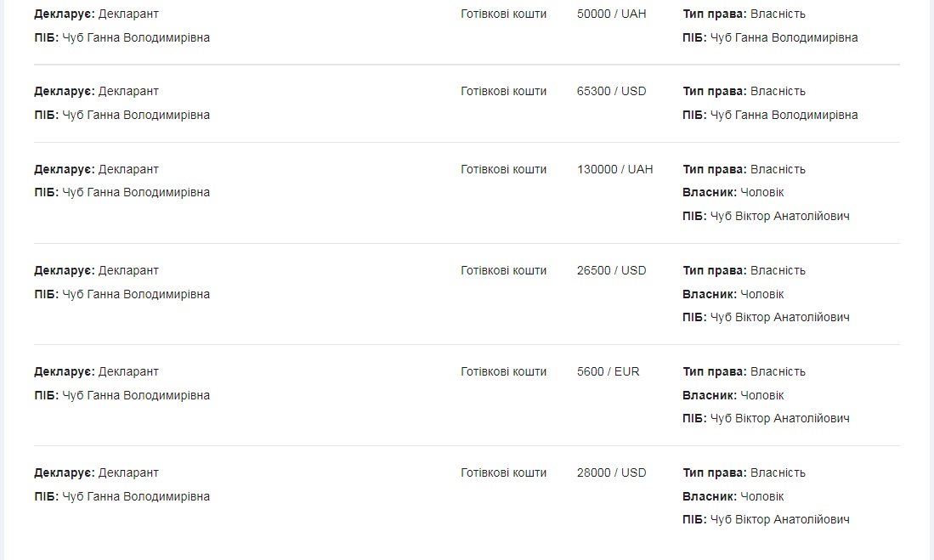Click 'Власник: Чоловік' in the 5600 EUR row
The image size is (934, 560).
pyautogui.click(x=733, y=395)
